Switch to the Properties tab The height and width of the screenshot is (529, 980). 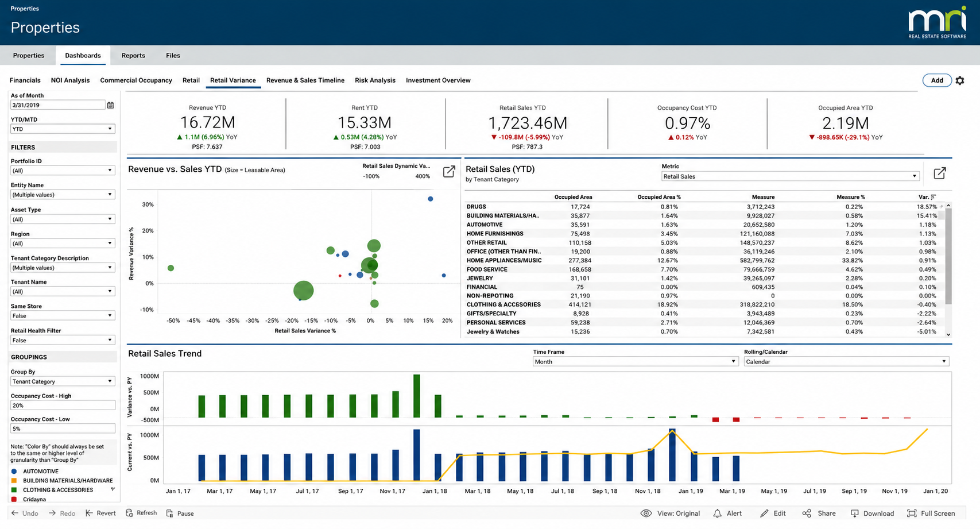(29, 56)
